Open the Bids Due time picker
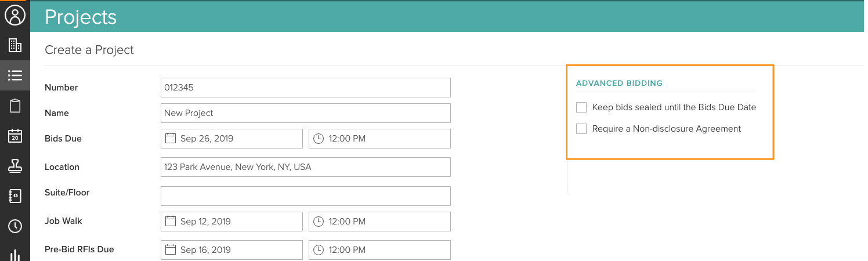 click(x=379, y=139)
